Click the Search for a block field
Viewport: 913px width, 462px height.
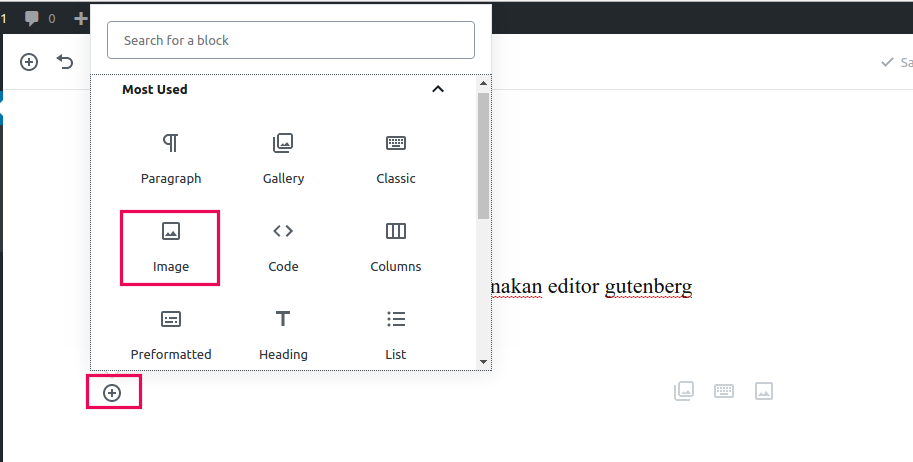coord(290,40)
